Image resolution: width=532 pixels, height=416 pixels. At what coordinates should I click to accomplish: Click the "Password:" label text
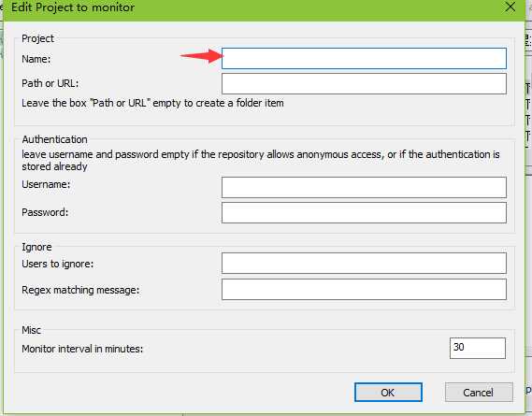click(45, 212)
